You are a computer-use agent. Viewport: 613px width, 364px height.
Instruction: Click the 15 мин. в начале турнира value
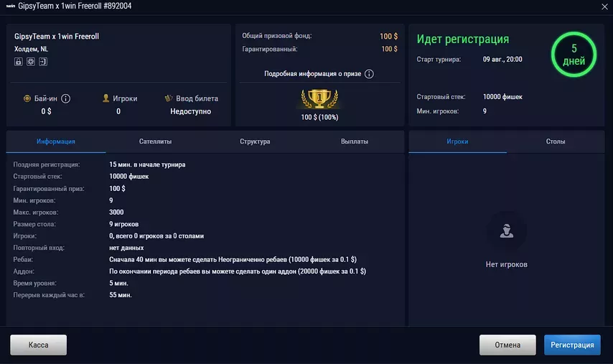[x=147, y=164]
